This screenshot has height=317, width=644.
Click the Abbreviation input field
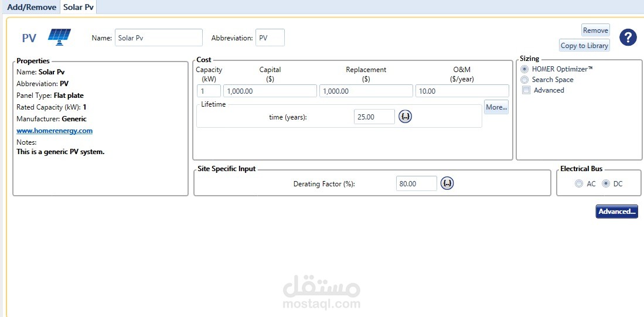point(270,38)
